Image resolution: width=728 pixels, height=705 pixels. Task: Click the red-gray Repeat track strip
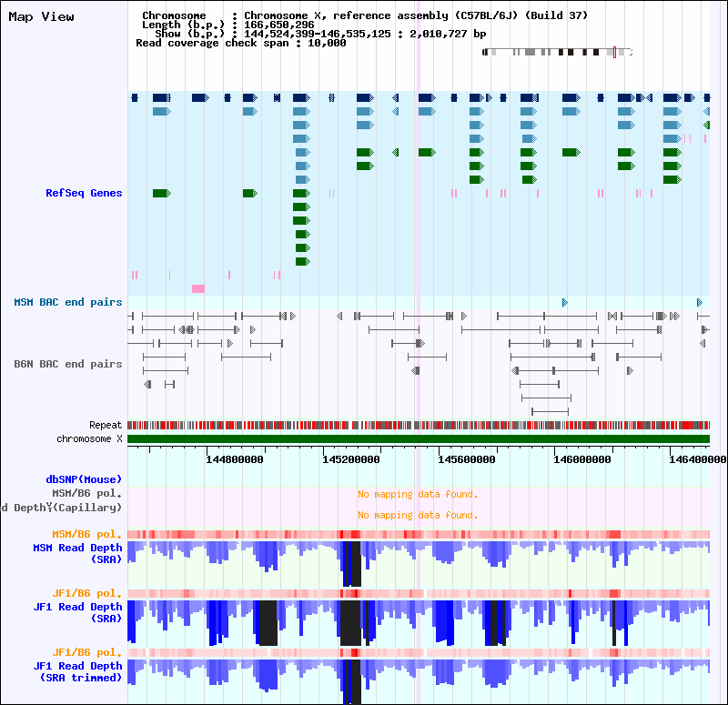(x=419, y=425)
